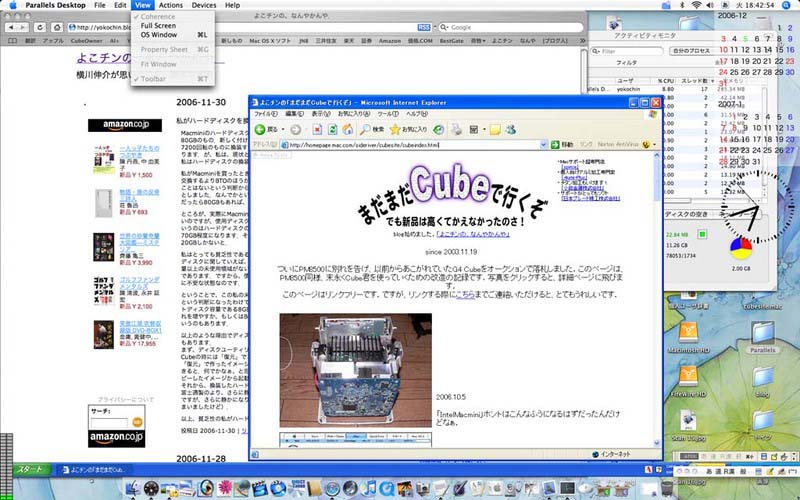800x500 pixels.
Task: Click the IE page vertical scrollbar down arrow
Action: (x=657, y=443)
